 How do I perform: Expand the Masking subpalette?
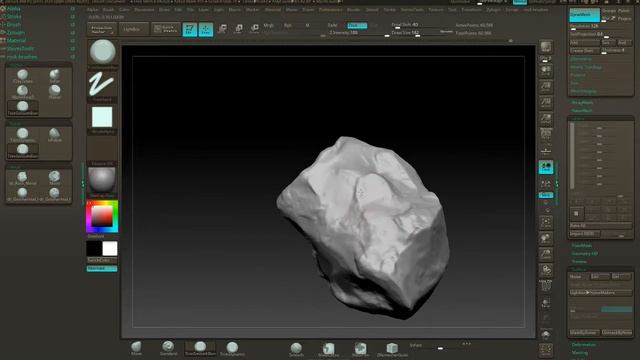click(x=580, y=353)
